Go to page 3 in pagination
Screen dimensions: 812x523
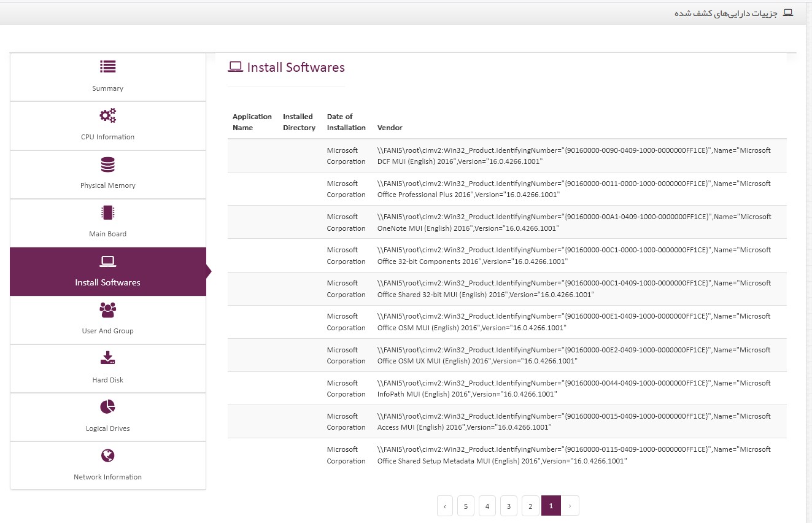509,506
